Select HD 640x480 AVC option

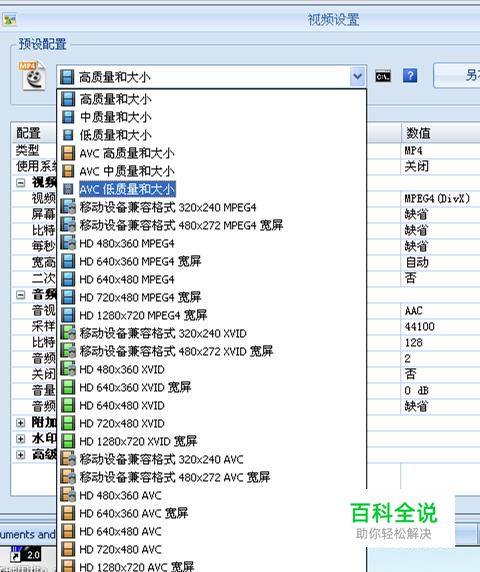[212, 531]
